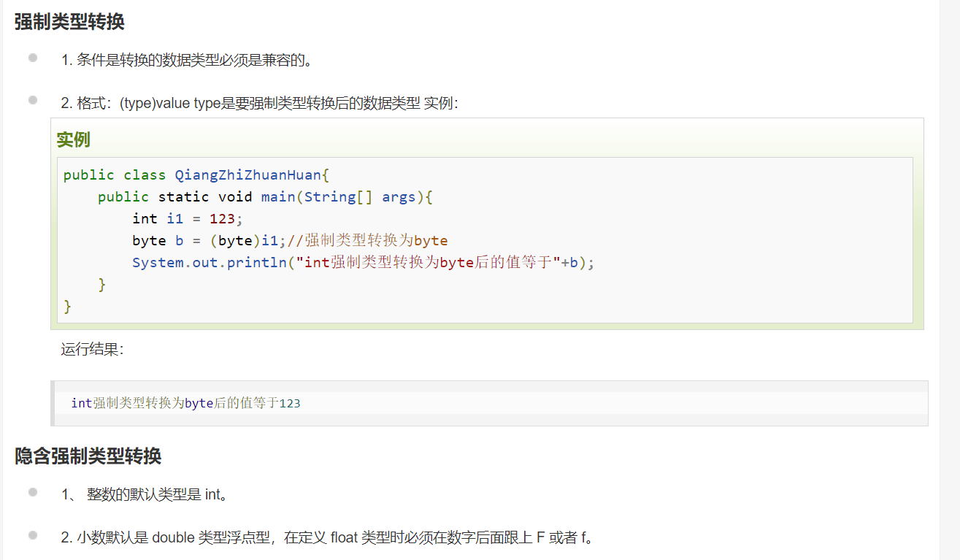Click the System.out.println statement
Image resolution: width=960 pixels, height=560 pixels.
[x=363, y=263]
